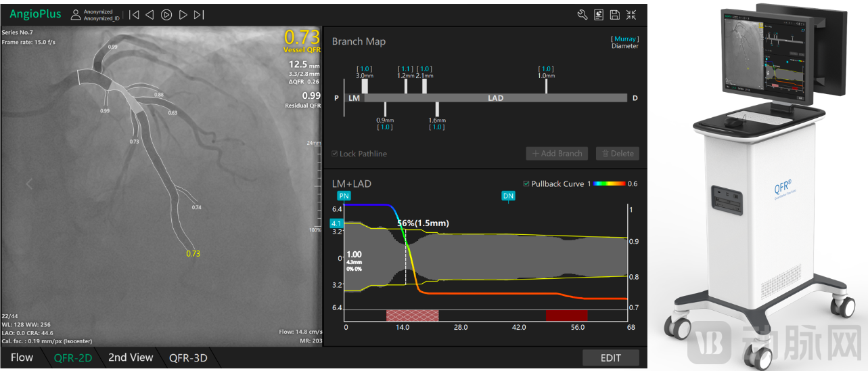The image size is (868, 371).
Task: Click the EDIT button
Action: click(611, 358)
